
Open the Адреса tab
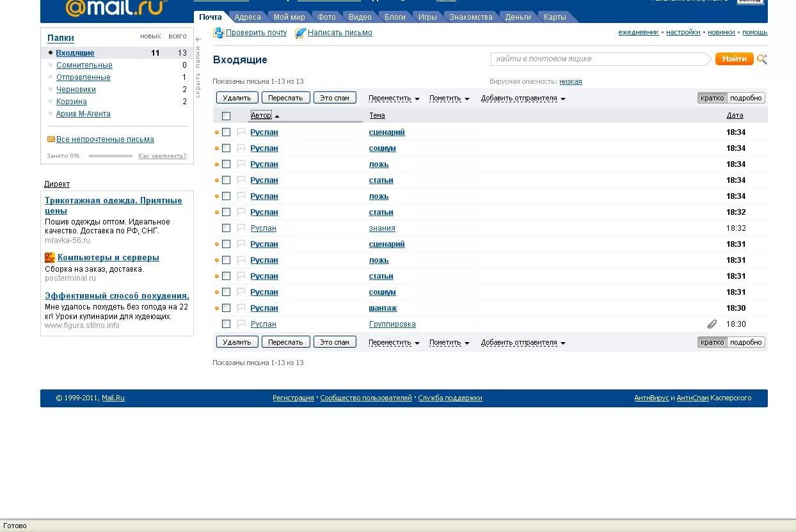tap(248, 17)
